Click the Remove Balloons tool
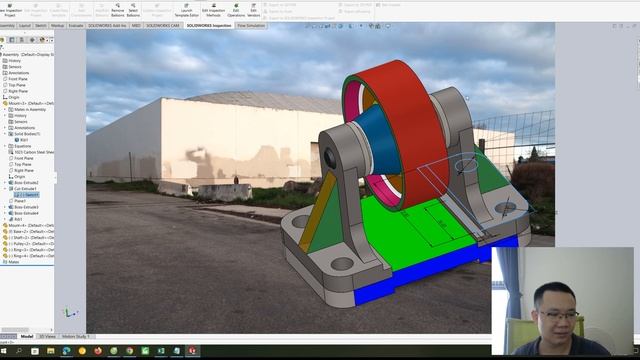The image size is (640, 360). tap(118, 11)
